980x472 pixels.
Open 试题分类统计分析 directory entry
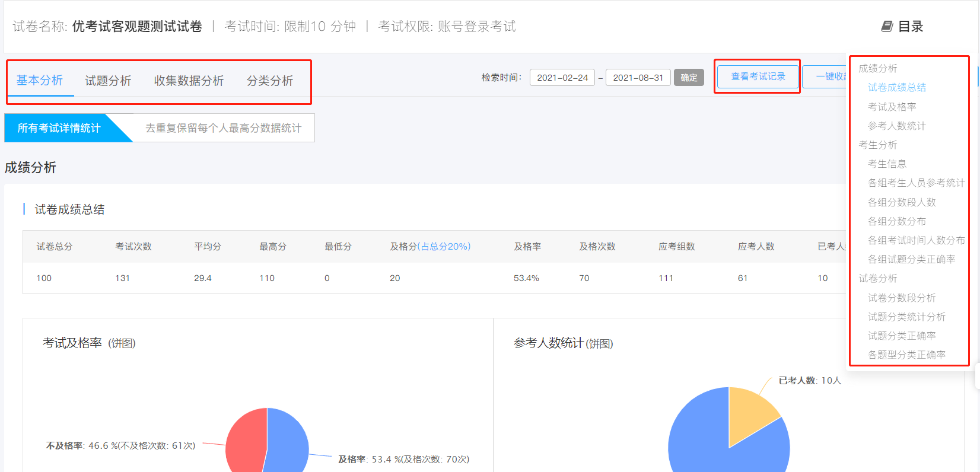click(907, 317)
